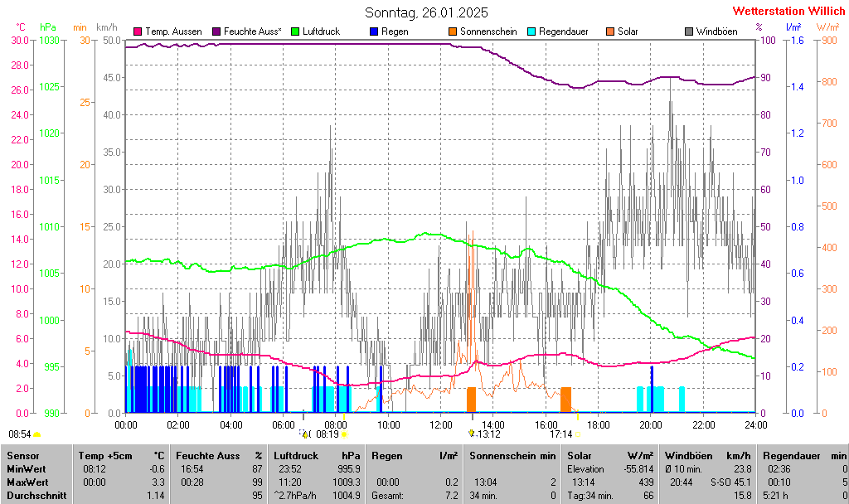
Task: Click the 'Regendauer' legend label
Action: 563,31
